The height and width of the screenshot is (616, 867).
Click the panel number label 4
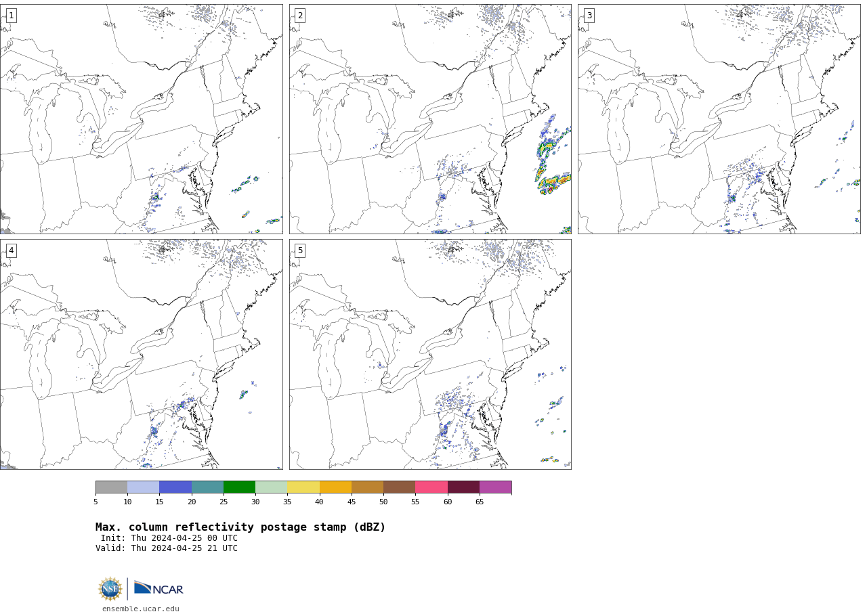tap(11, 250)
